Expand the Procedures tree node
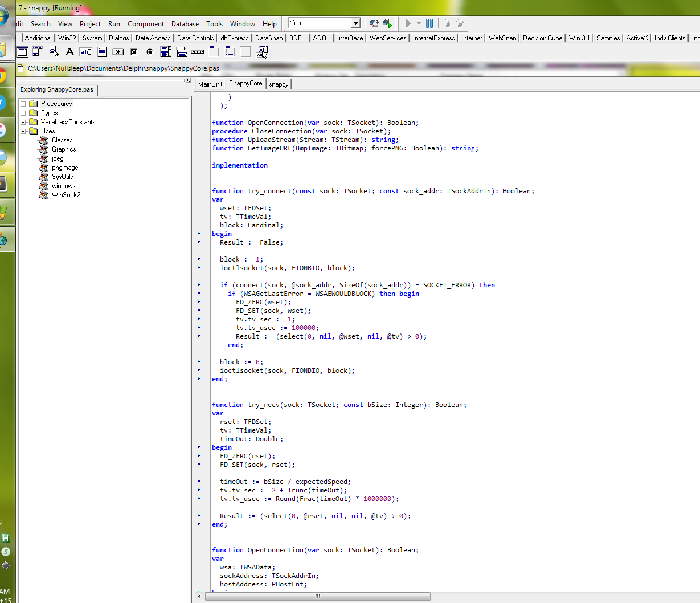700x603 pixels. (x=23, y=104)
